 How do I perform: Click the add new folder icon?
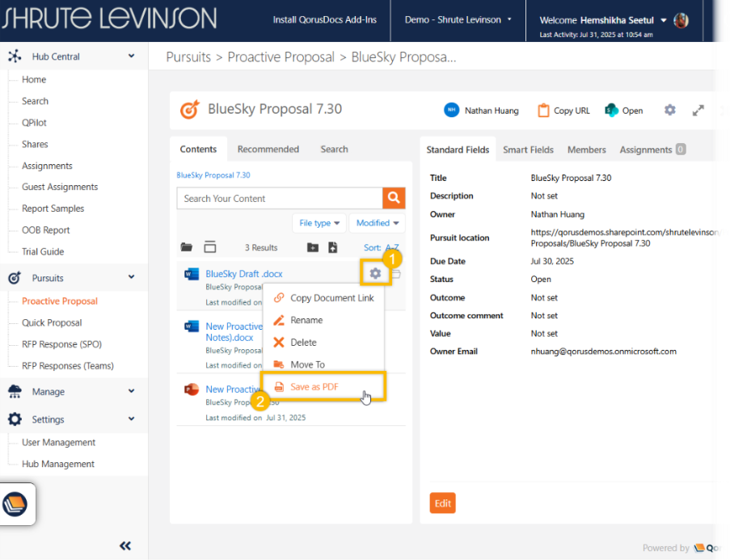tap(313, 247)
